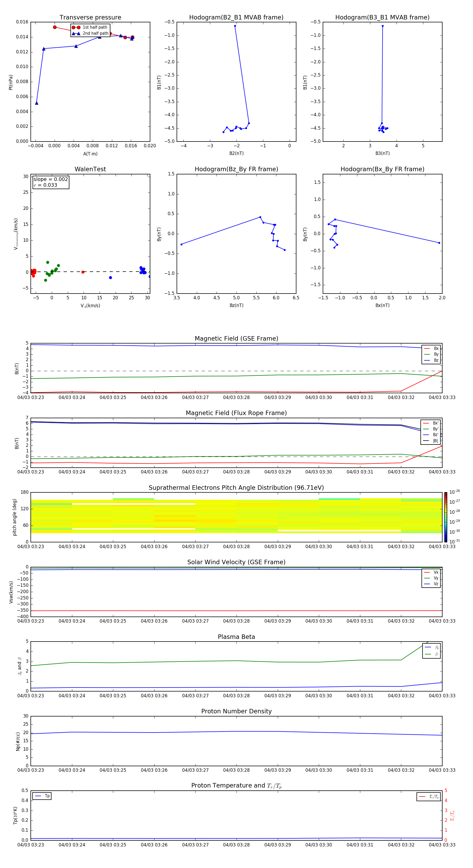The width and height of the screenshot is (473, 868).
Task: Click the 'Hodogram(B3_B1 MVAB frame)' title
Action: [x=382, y=18]
